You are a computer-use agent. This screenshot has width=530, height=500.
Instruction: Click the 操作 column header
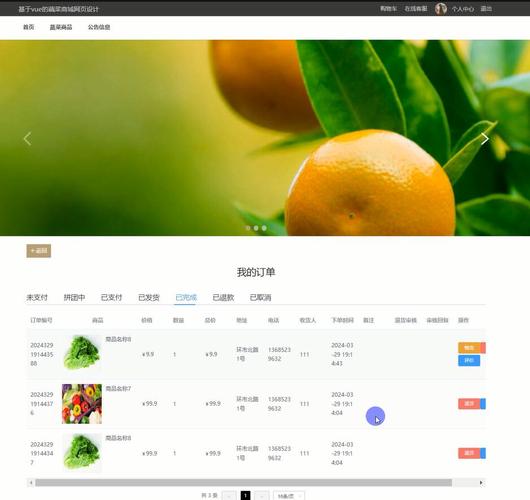pyautogui.click(x=463, y=320)
